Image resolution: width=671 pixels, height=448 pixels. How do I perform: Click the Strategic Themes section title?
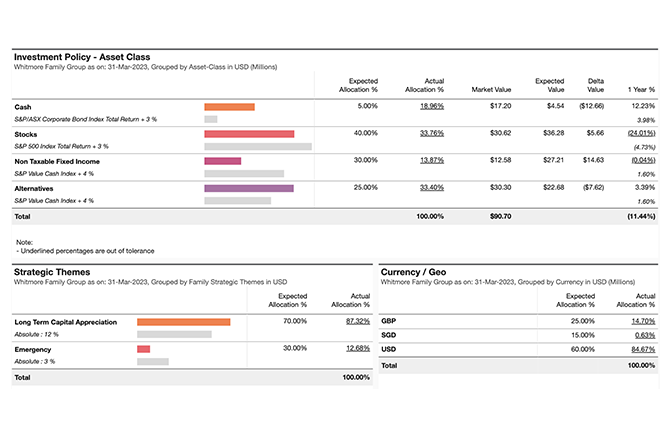pyautogui.click(x=51, y=272)
